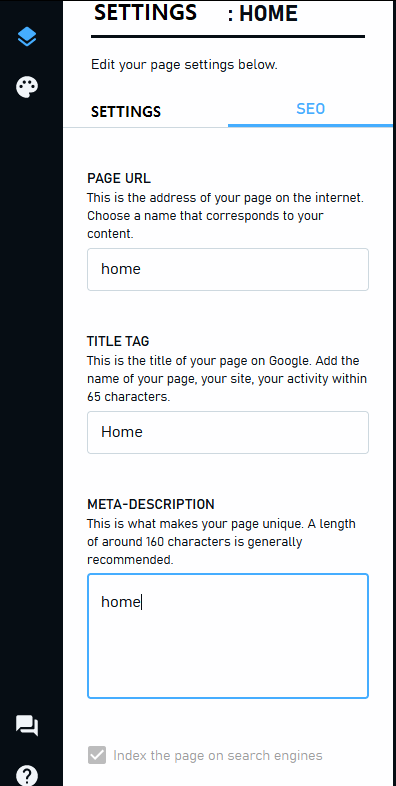Click the ': HOME' page name in heading
This screenshot has height=786, width=396.
click(x=263, y=14)
